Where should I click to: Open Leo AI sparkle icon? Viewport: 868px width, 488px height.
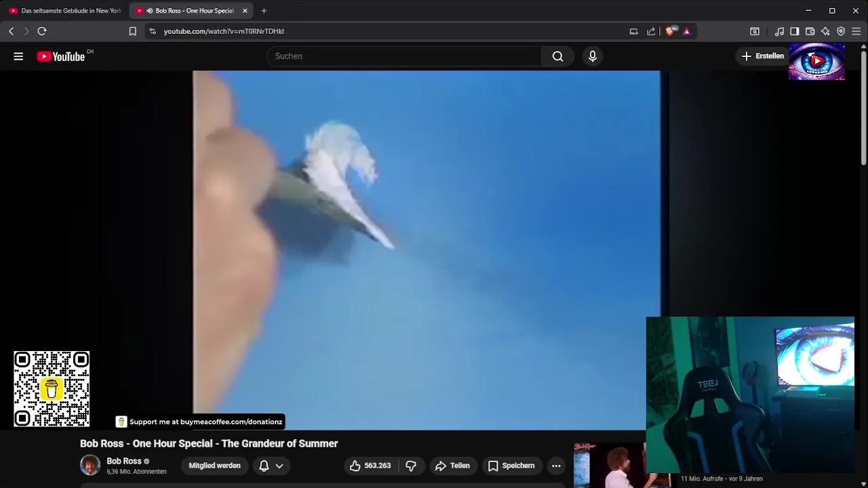pos(825,31)
